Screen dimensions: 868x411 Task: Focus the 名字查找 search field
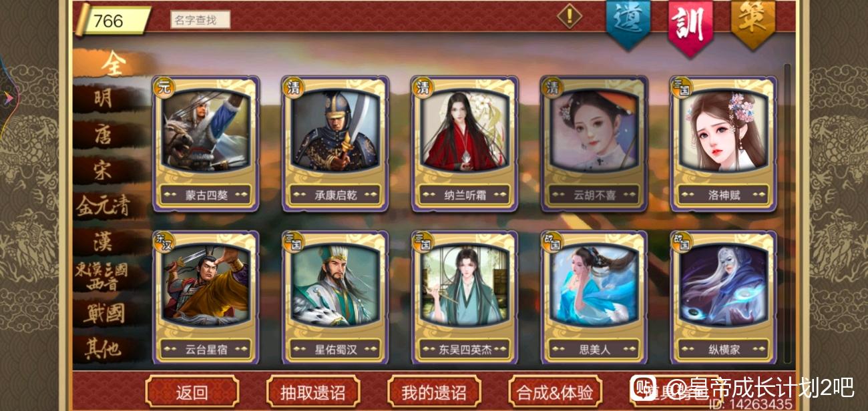(200, 20)
